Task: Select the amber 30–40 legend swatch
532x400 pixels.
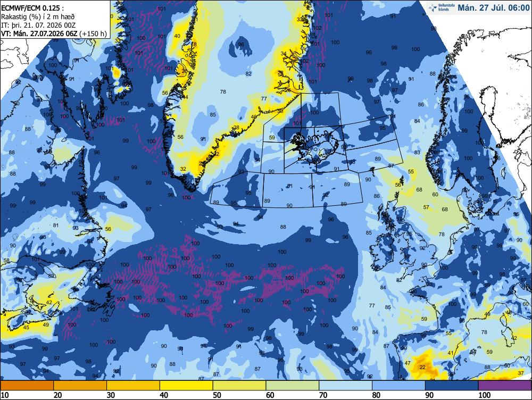Action: pyautogui.click(x=133, y=386)
